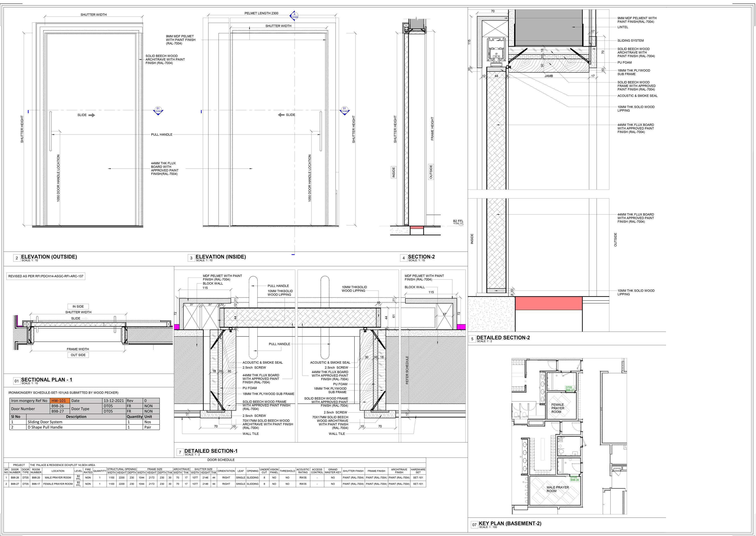Click the SECTION-2 view title
This screenshot has height=536, width=756.
pos(421,257)
